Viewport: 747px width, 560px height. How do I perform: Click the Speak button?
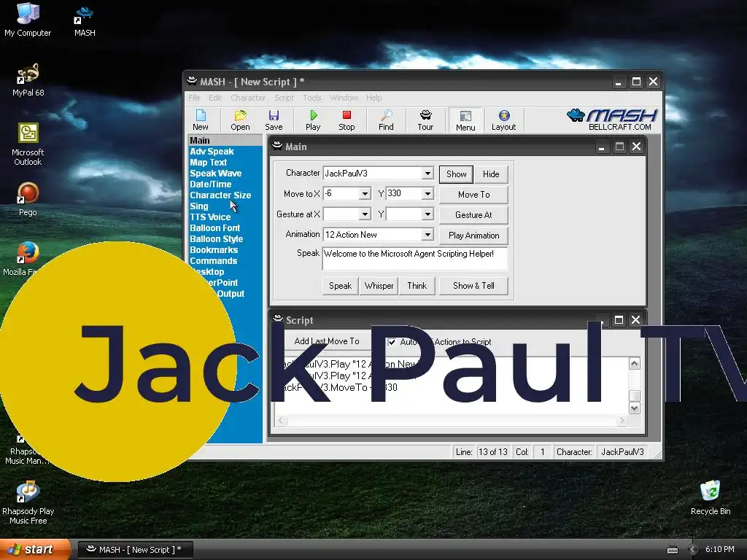tap(340, 286)
